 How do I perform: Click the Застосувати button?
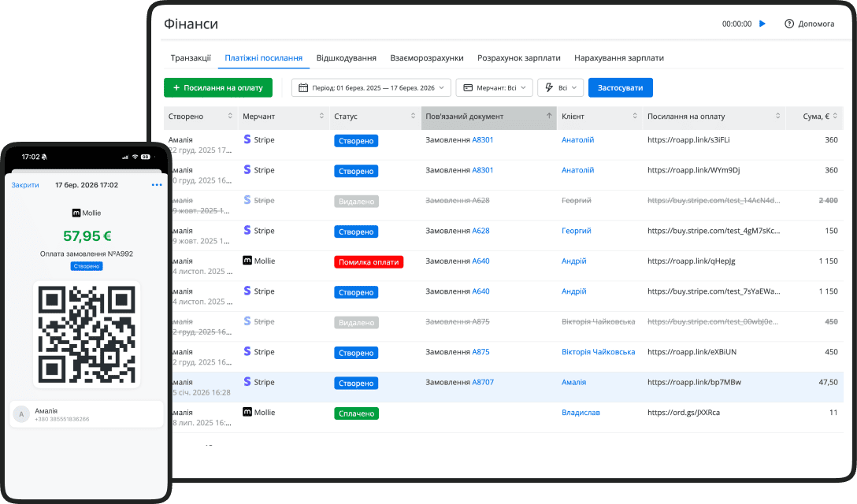(x=620, y=88)
